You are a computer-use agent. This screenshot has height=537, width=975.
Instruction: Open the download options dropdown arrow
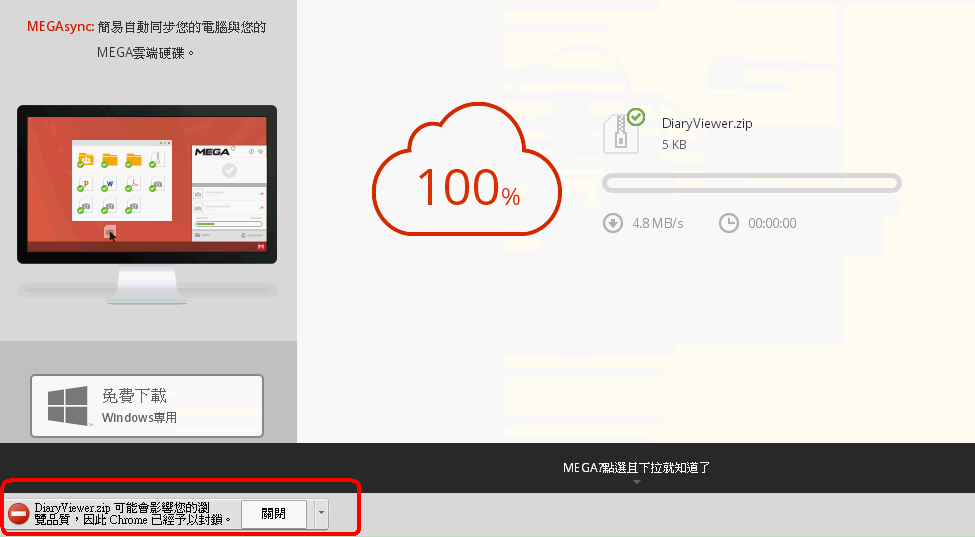[321, 514]
